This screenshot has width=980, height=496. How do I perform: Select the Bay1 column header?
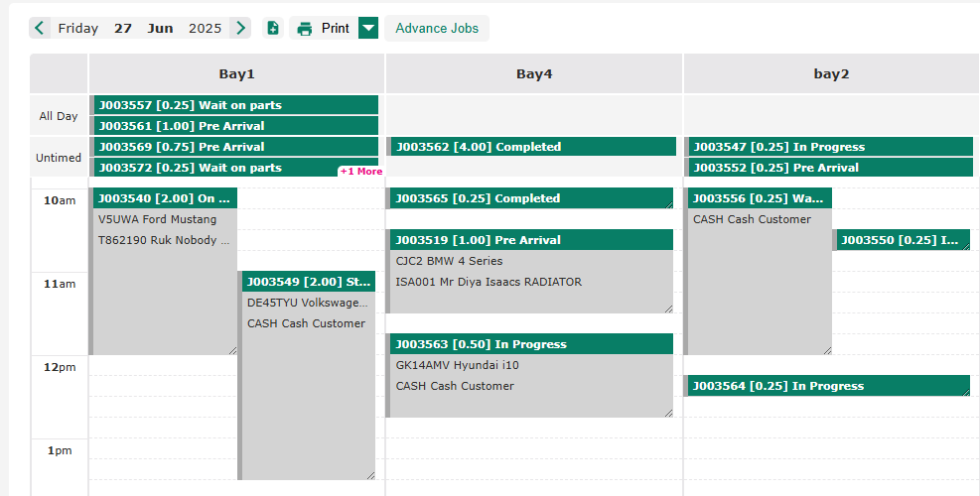point(236,73)
